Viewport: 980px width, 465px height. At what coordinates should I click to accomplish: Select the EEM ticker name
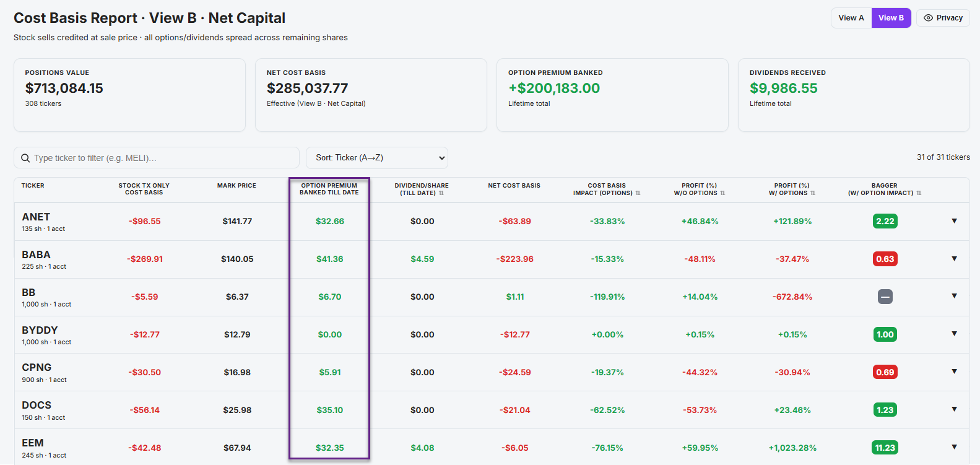(33, 443)
